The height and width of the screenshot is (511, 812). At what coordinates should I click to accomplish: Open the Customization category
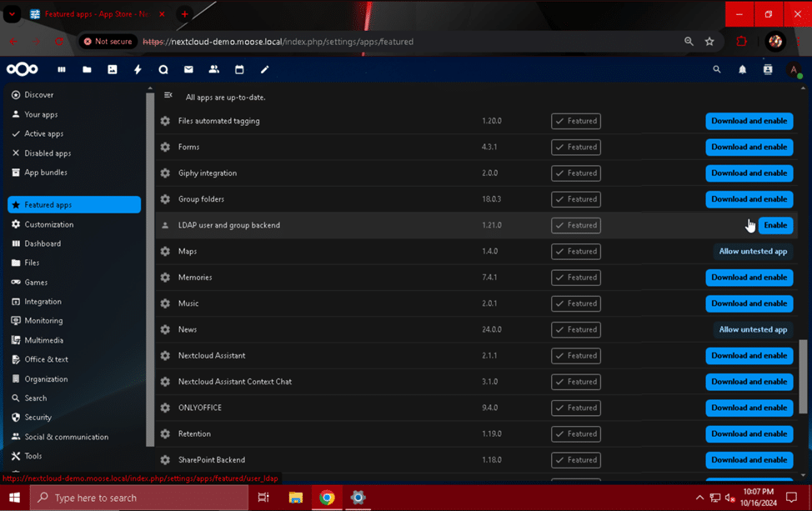pyautogui.click(x=74, y=224)
